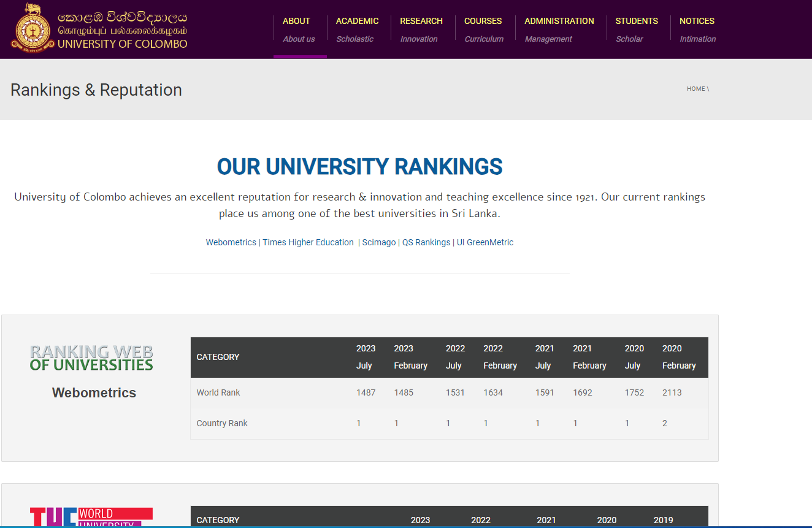812x528 pixels.
Task: Click the Country Rank value for 2020 July
Action: click(x=627, y=423)
